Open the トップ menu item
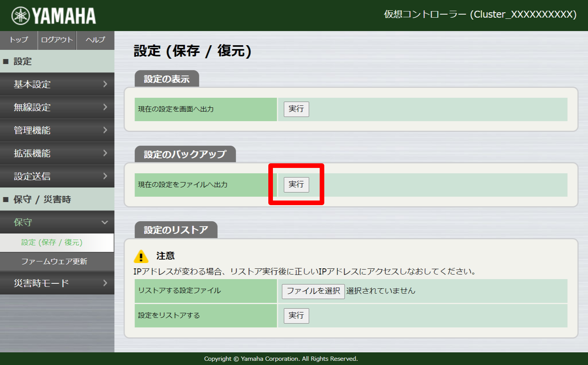Image resolution: width=588 pixels, height=365 pixels. (x=18, y=40)
